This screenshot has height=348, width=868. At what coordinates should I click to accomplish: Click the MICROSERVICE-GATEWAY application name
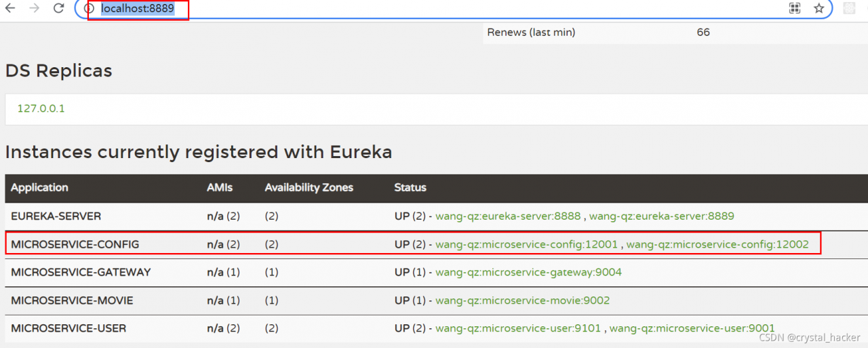(81, 272)
